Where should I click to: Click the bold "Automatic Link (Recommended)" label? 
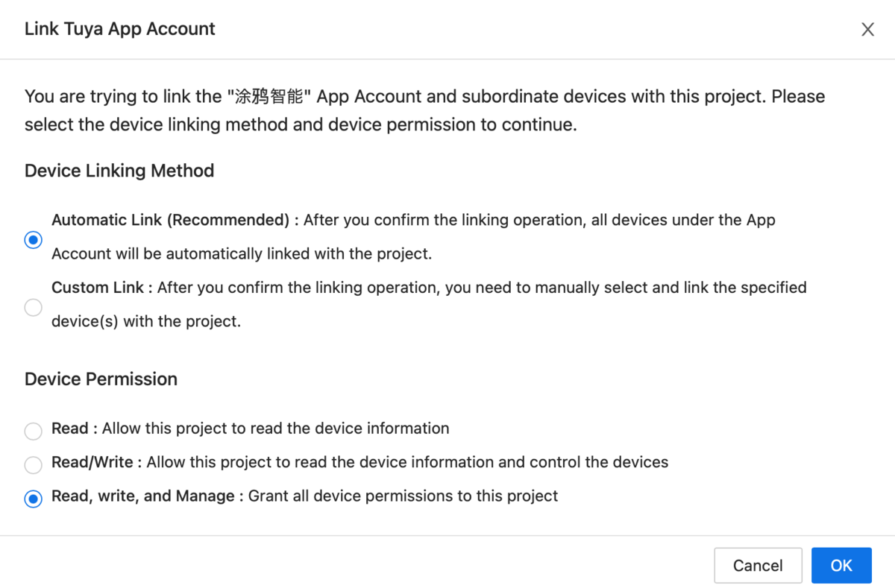pyautogui.click(x=170, y=221)
